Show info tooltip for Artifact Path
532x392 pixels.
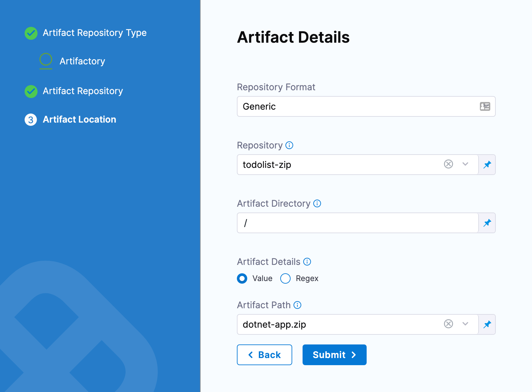297,305
